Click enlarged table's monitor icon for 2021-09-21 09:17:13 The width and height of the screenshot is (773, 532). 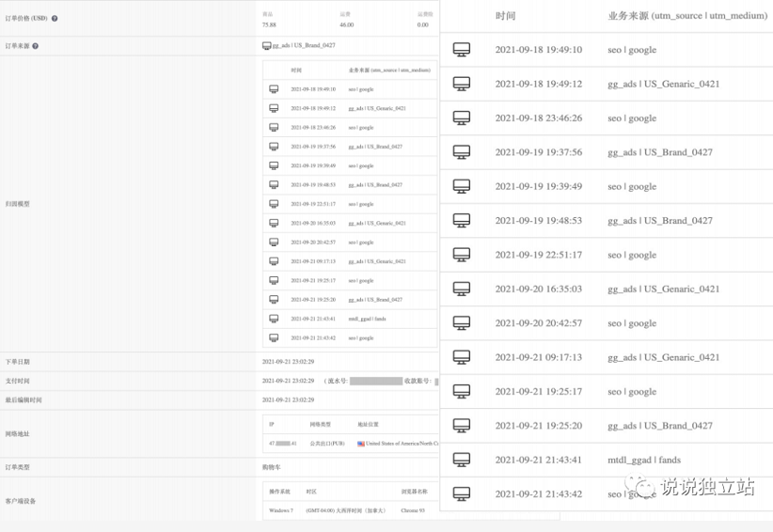[461, 357]
